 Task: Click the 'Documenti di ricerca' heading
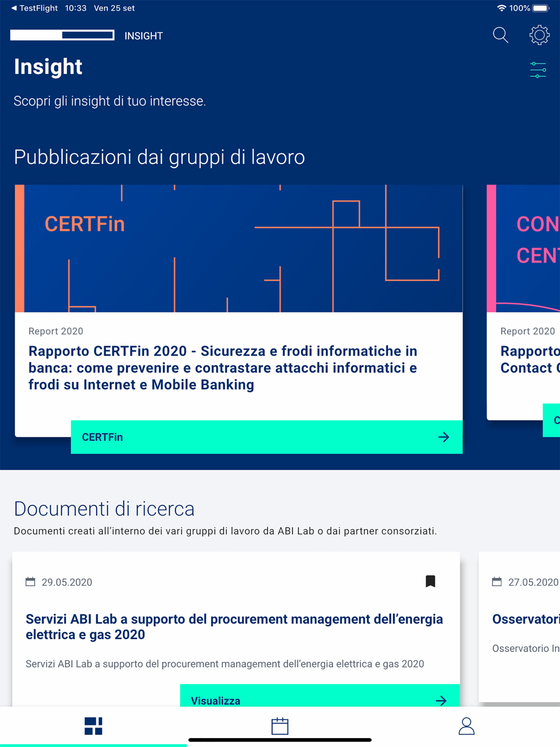pos(104,508)
